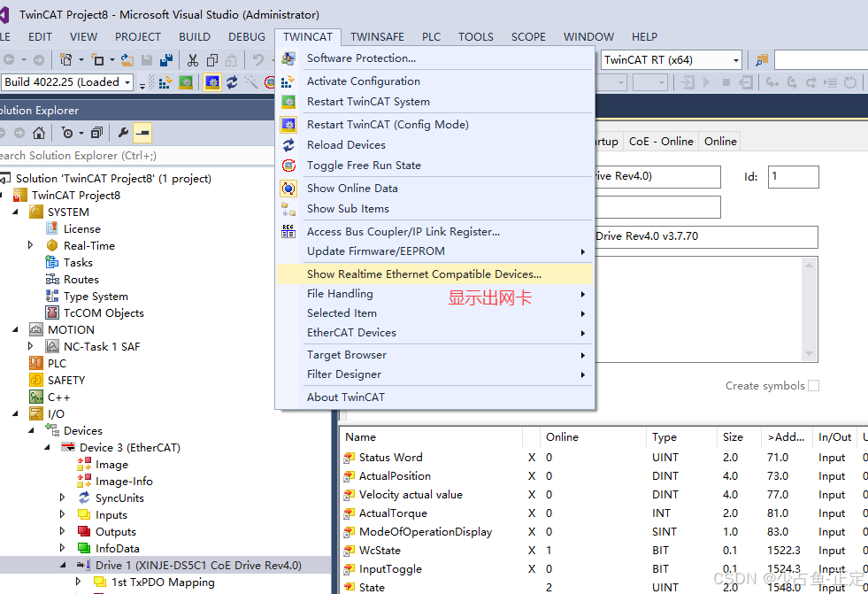Click the C++ node icon
Image resolution: width=868 pixels, height=594 pixels.
[x=36, y=397]
